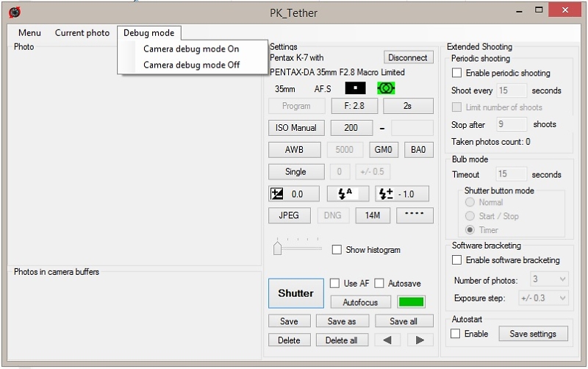Click the four-star JPEG quality button
The height and width of the screenshot is (369, 588).
415,215
